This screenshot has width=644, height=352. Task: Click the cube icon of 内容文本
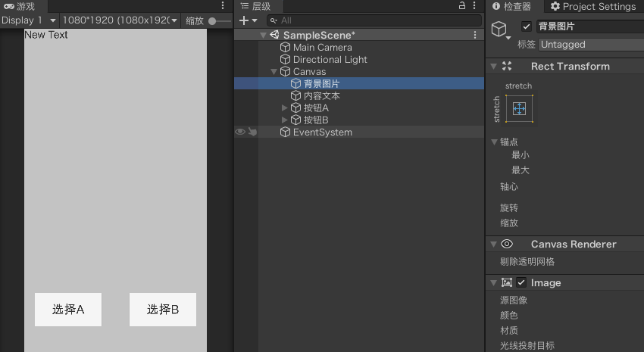click(295, 95)
